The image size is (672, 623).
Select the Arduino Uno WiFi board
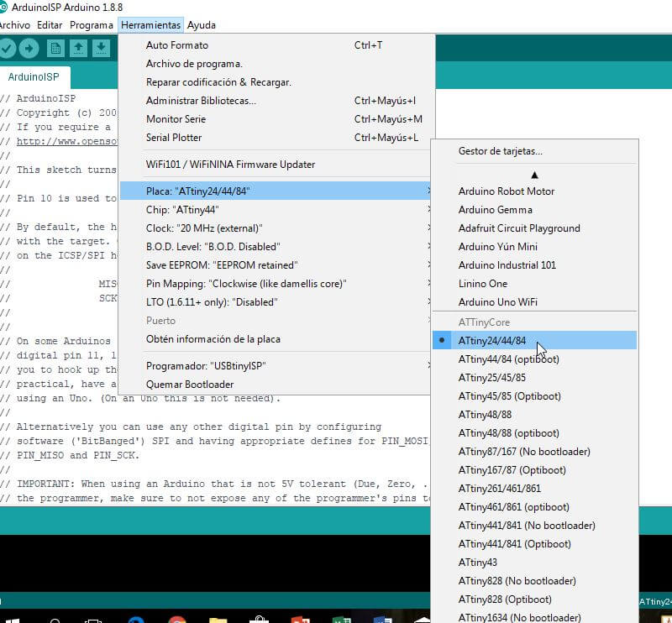pyautogui.click(x=534, y=301)
